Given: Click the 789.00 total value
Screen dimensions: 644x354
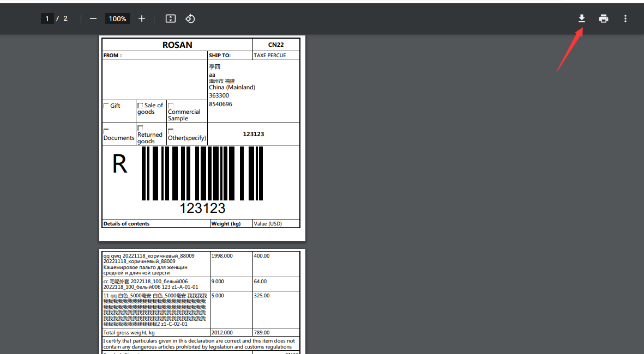Looking at the screenshot, I should (x=262, y=333).
